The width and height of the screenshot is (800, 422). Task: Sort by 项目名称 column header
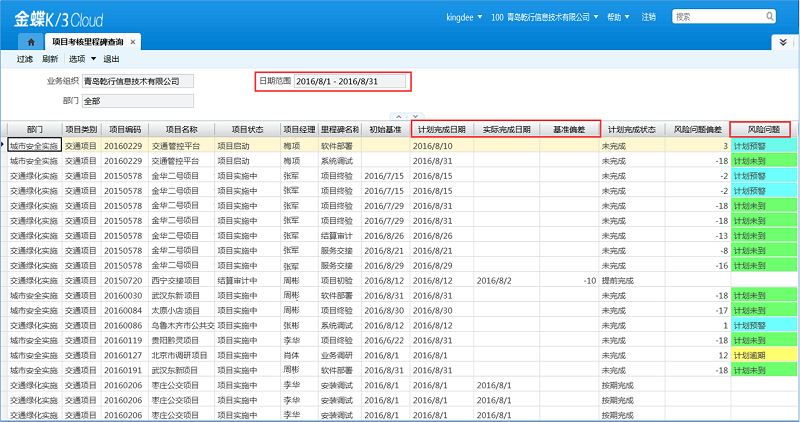coord(182,130)
